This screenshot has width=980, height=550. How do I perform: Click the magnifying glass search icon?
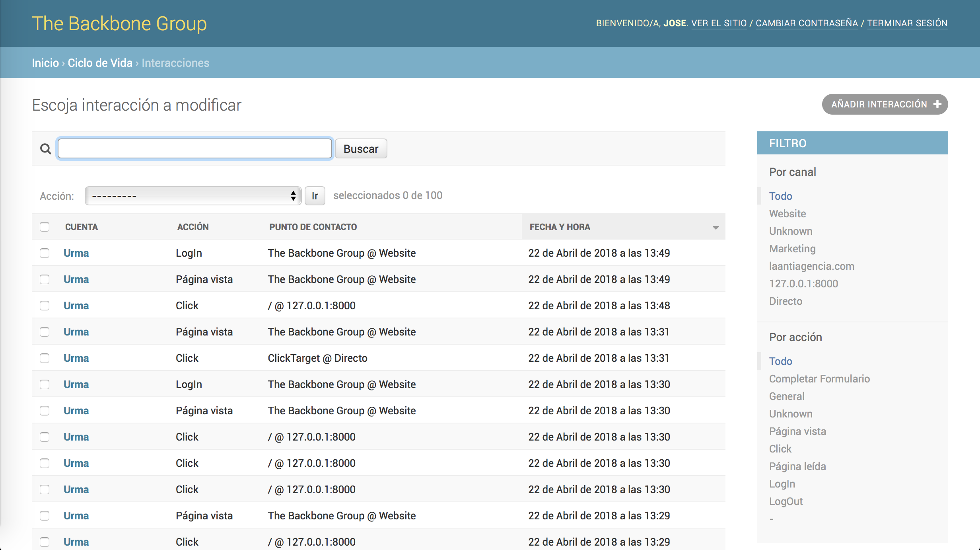(46, 149)
